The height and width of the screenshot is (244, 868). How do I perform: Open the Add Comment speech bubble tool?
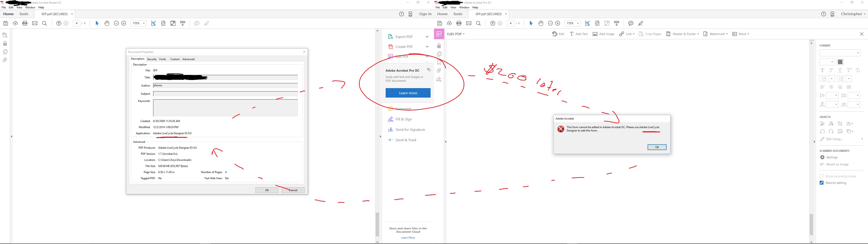tap(630, 23)
